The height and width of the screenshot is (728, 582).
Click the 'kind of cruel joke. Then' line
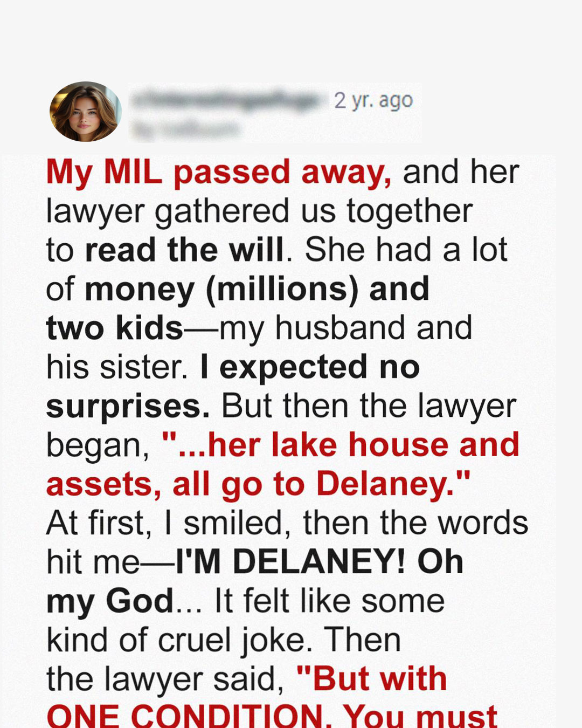(x=224, y=640)
